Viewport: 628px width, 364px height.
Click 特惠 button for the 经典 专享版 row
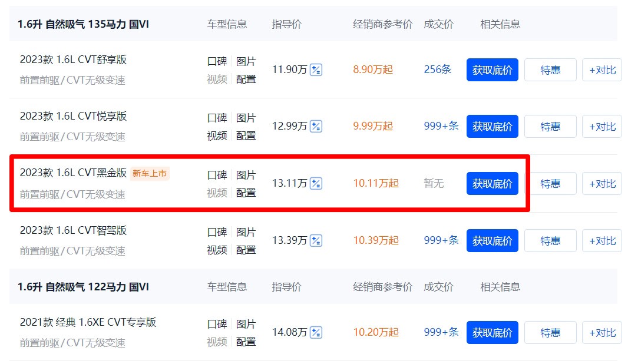point(550,332)
